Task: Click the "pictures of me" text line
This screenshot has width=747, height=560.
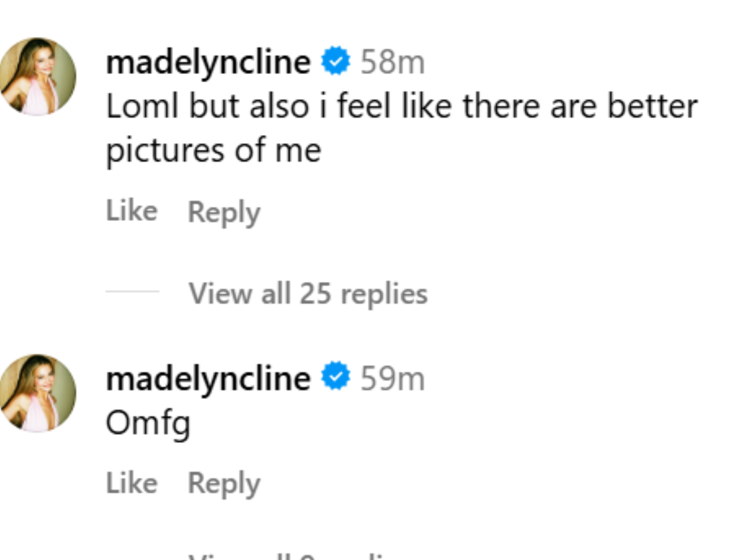Action: [213, 151]
